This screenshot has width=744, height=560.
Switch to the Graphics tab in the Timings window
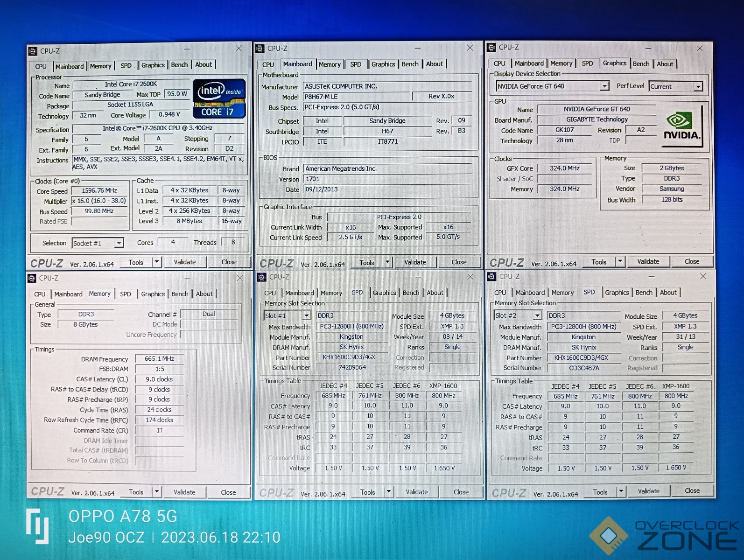pyautogui.click(x=153, y=294)
